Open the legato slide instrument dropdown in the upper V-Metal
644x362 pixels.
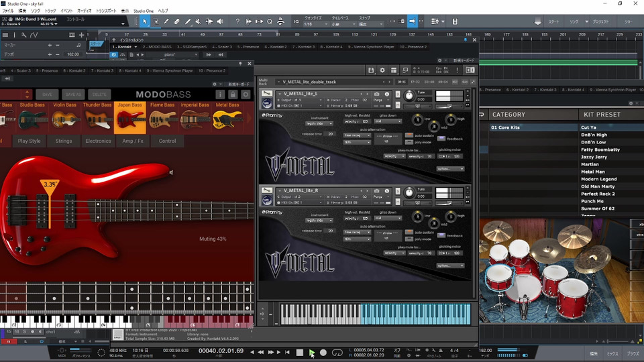[319, 123]
